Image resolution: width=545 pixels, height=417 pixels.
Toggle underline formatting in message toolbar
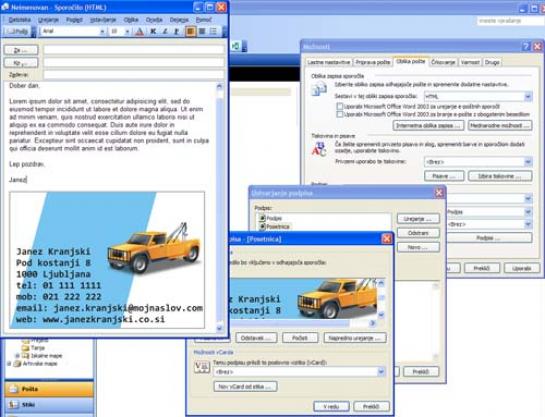coord(177,32)
